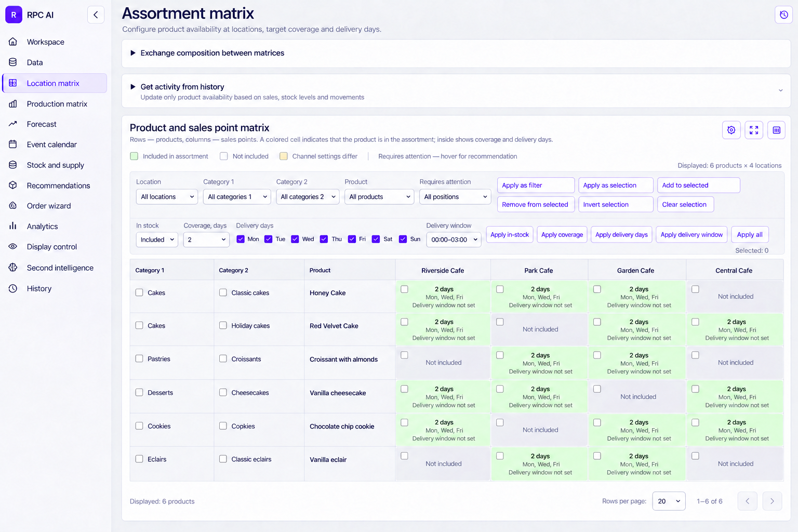The height and width of the screenshot is (532, 798).
Task: Uncheck the Sat delivery day
Action: pos(376,239)
